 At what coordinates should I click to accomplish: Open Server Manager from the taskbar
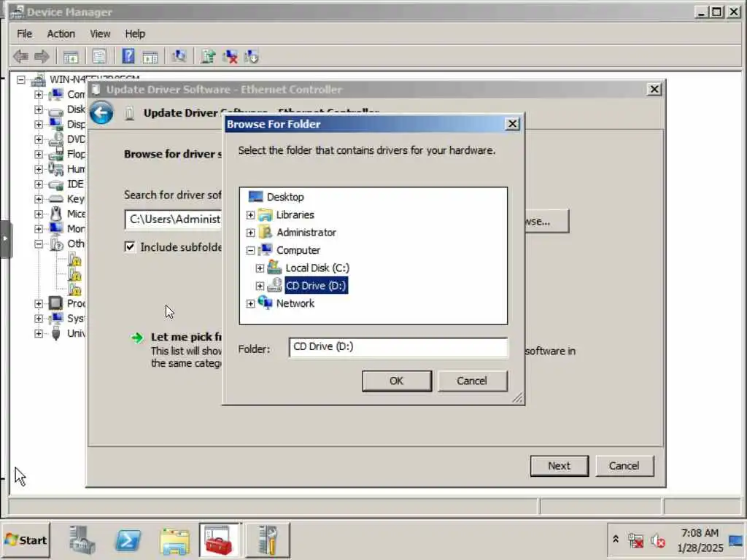coord(82,540)
